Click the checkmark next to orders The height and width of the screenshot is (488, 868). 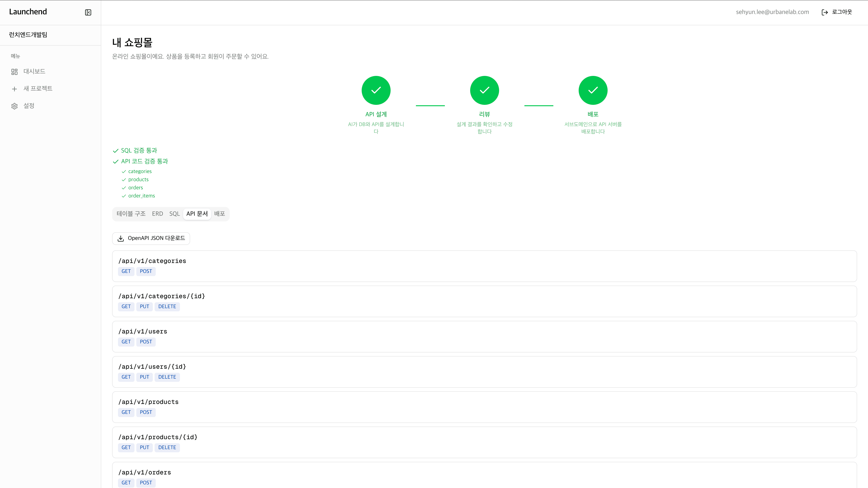tap(124, 188)
